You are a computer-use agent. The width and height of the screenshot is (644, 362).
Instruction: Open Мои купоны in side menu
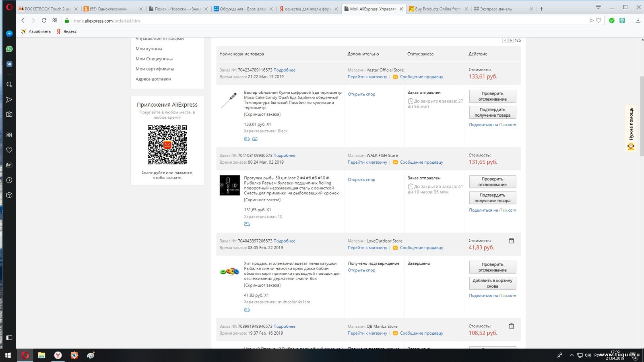[x=149, y=49]
